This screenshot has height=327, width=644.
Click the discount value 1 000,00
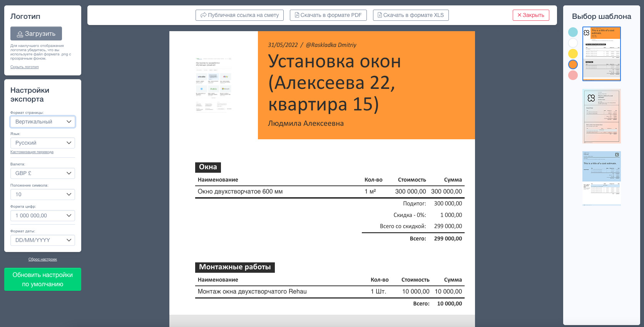(x=451, y=215)
